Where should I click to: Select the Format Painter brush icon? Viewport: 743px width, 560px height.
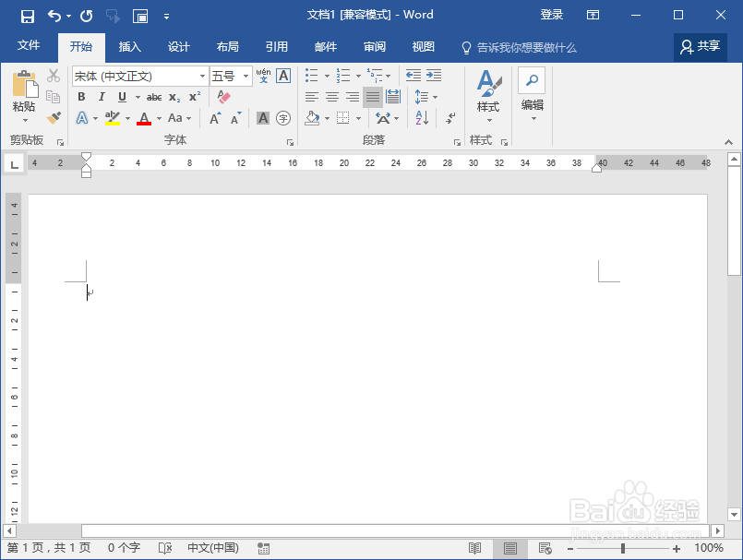coord(55,119)
